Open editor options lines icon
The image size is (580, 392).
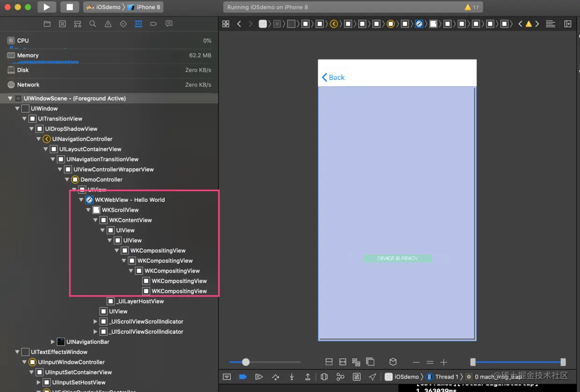pos(551,24)
